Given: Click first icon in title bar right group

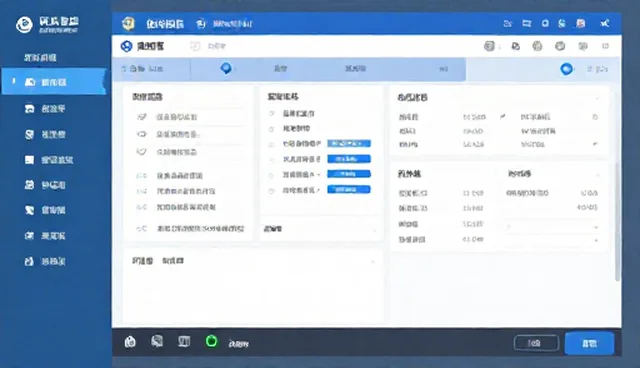Looking at the screenshot, I should pos(507,24).
